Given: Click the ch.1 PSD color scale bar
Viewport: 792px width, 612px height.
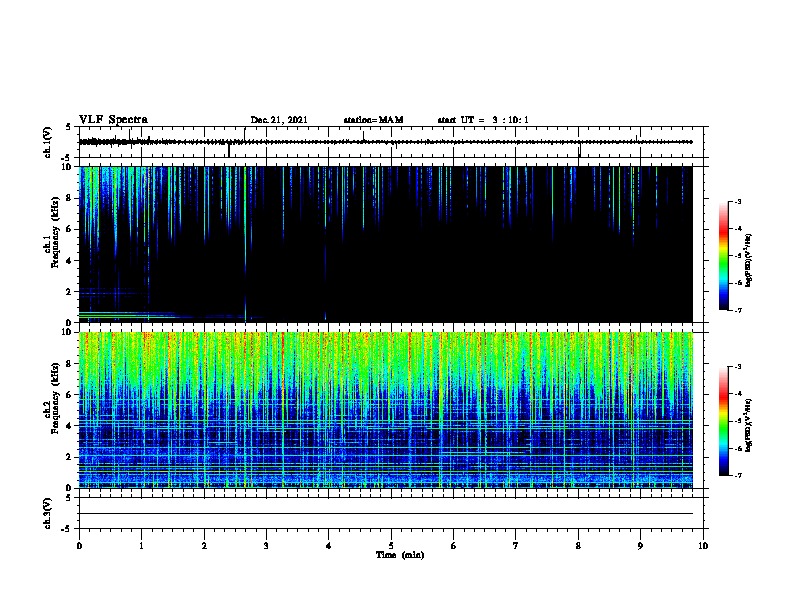Looking at the screenshot, I should click(x=724, y=256).
